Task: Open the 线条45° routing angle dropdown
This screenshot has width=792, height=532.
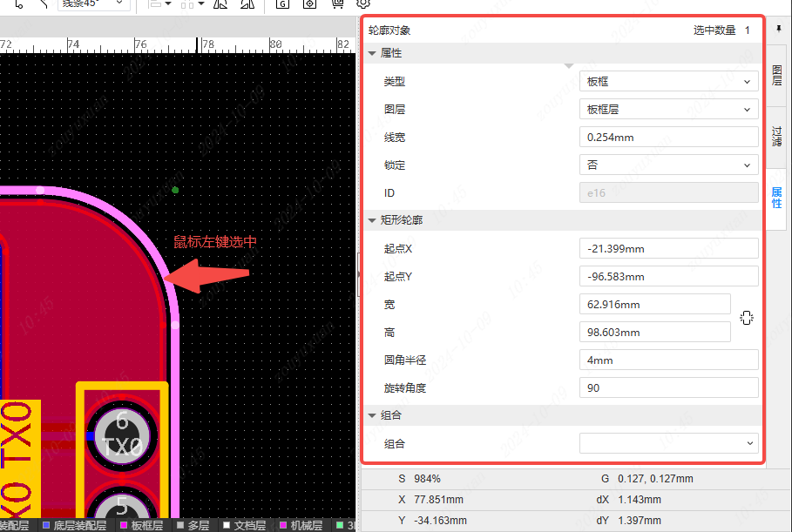Action: click(x=94, y=4)
